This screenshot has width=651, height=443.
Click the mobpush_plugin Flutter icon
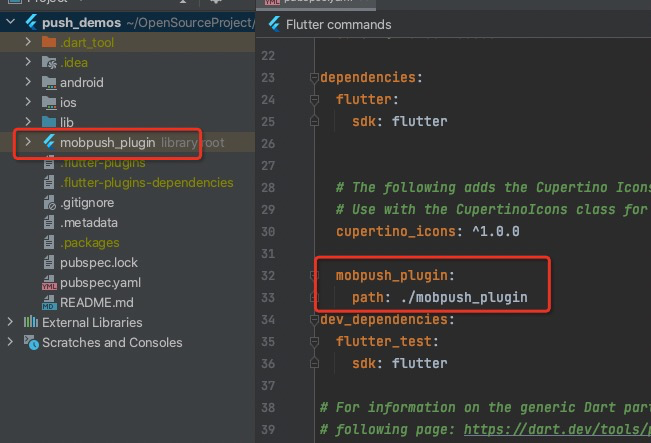pyautogui.click(x=49, y=142)
